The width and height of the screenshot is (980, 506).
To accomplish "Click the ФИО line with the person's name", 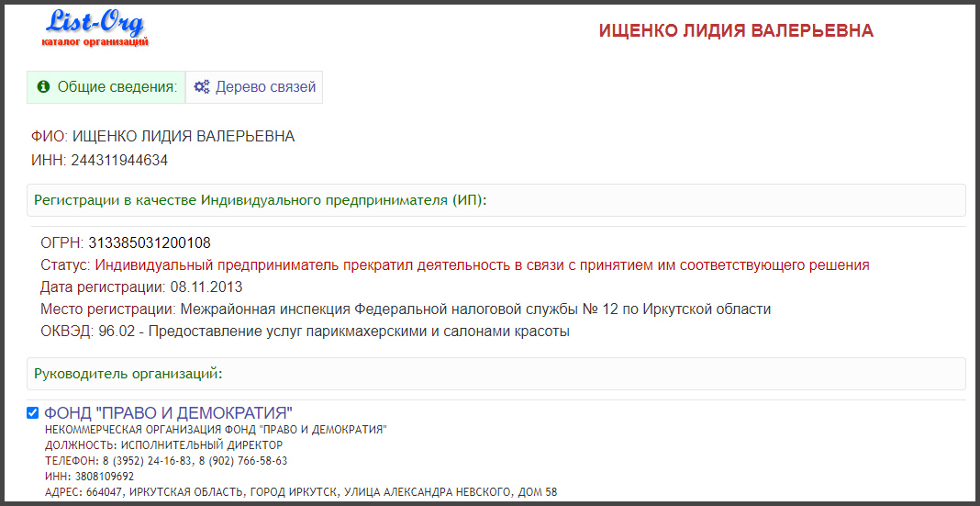I will [x=162, y=137].
